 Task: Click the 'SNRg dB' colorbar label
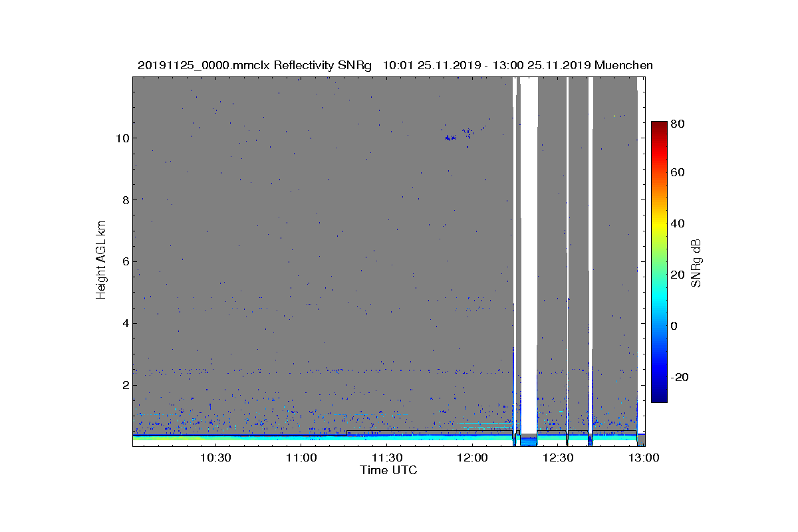pyautogui.click(x=697, y=263)
